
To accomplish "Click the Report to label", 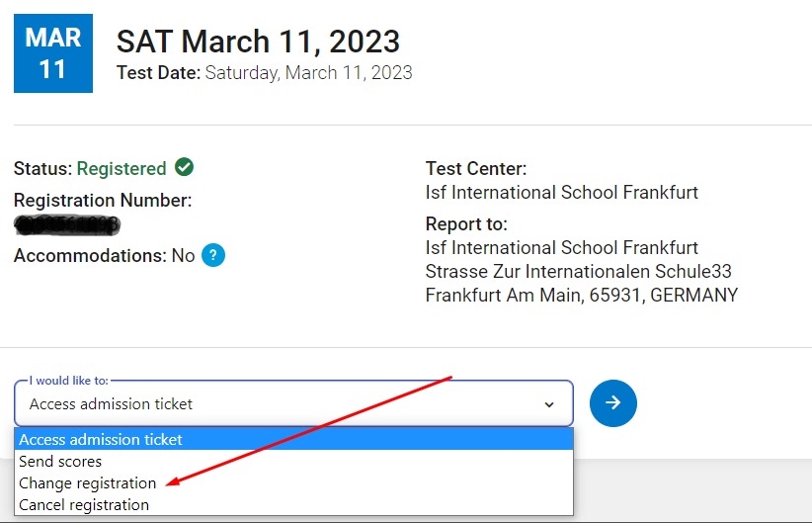I will (x=466, y=223).
